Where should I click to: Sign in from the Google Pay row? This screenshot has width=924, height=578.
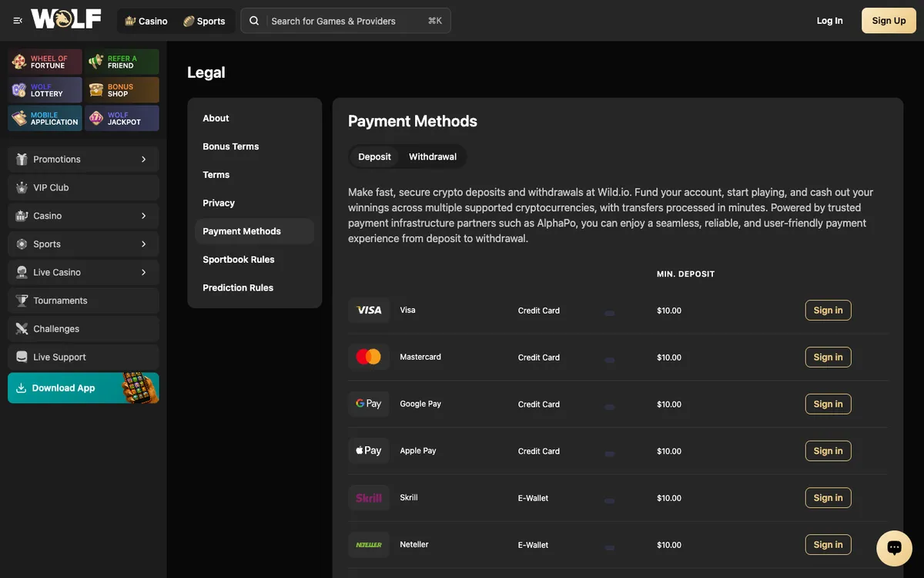click(828, 404)
